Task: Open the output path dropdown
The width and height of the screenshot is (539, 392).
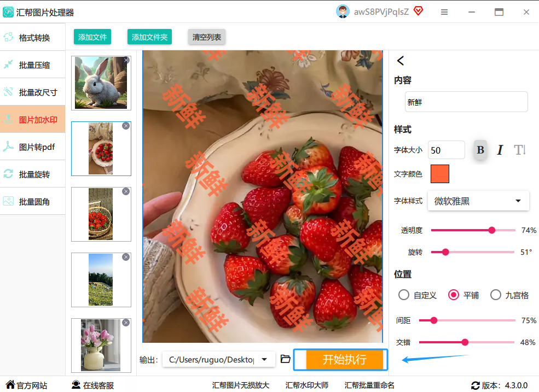Action: [x=265, y=359]
